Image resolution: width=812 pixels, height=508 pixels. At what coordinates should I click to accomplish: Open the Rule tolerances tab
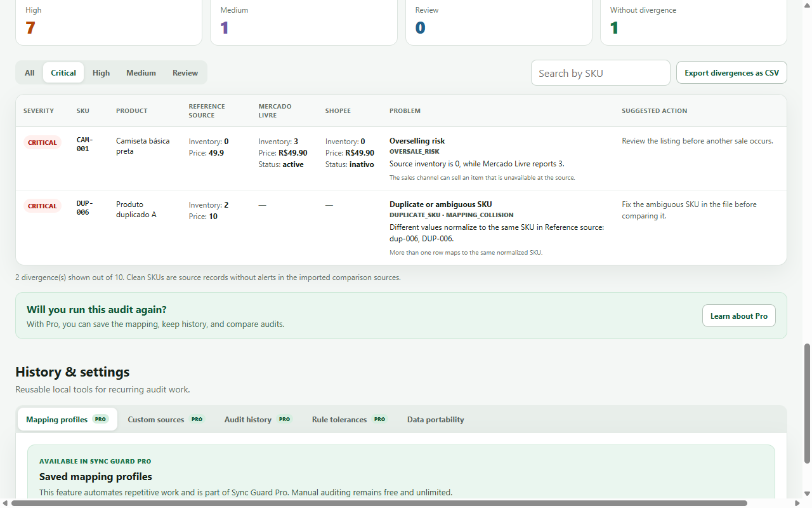349,419
